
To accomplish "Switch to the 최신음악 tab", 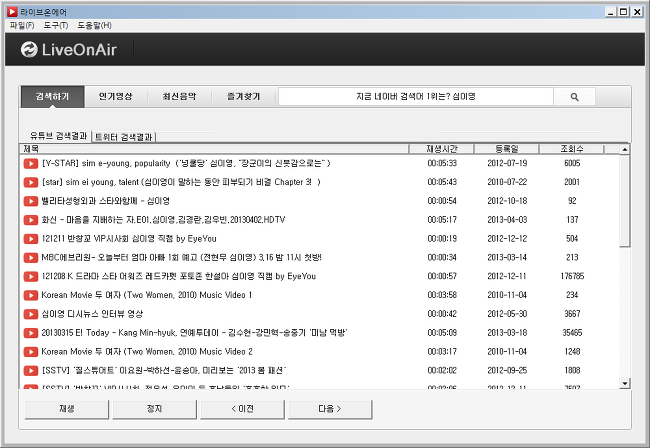I will [x=179, y=97].
